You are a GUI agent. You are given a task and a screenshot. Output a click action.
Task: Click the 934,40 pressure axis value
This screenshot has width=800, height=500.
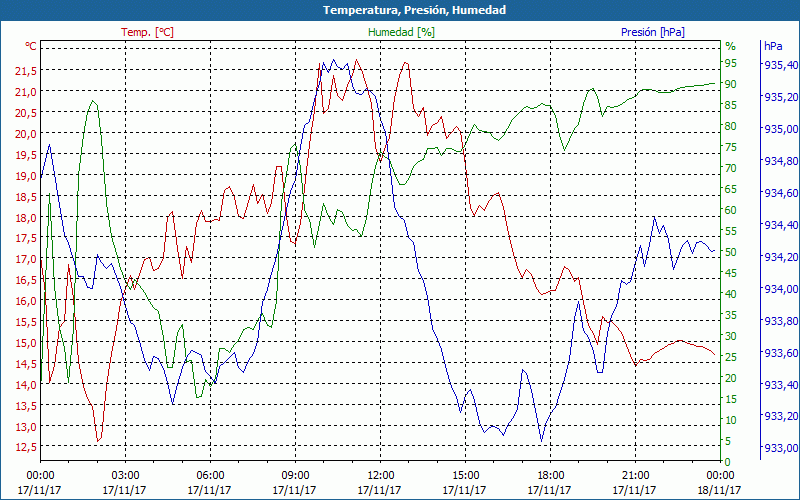coord(780,224)
